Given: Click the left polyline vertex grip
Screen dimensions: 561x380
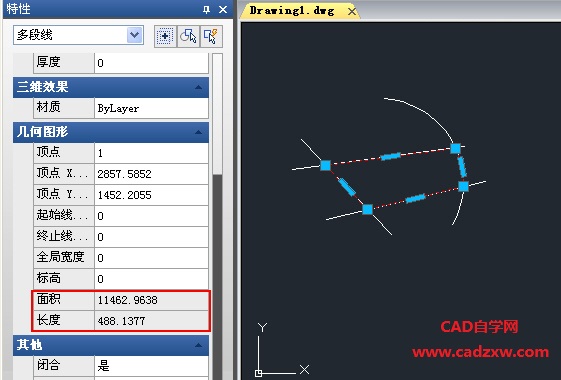Looking at the screenshot, I should 326,165.
